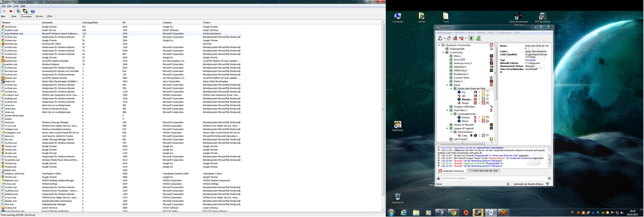Open LatencyMon Tools menu
644x217 pixels.
click(16, 6)
